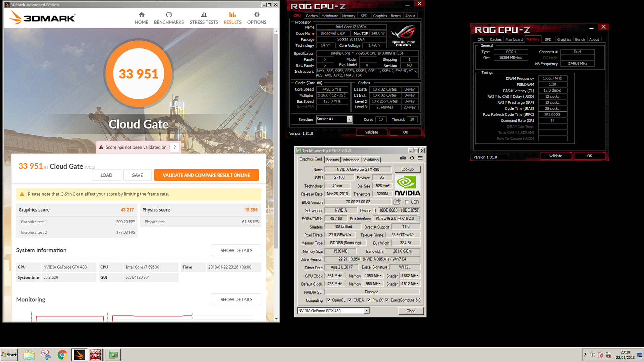Click the 3DMark vertical scrollbar thumb
Viewport: 644px width, 362px height.
pyautogui.click(x=276, y=141)
